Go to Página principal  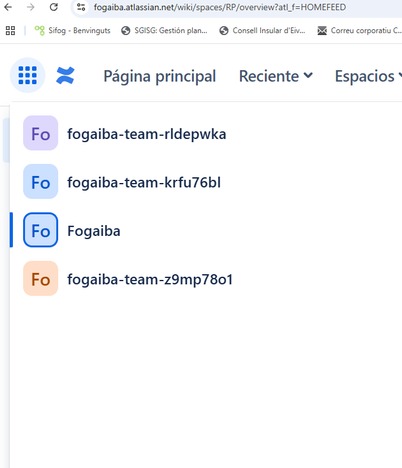tap(160, 76)
